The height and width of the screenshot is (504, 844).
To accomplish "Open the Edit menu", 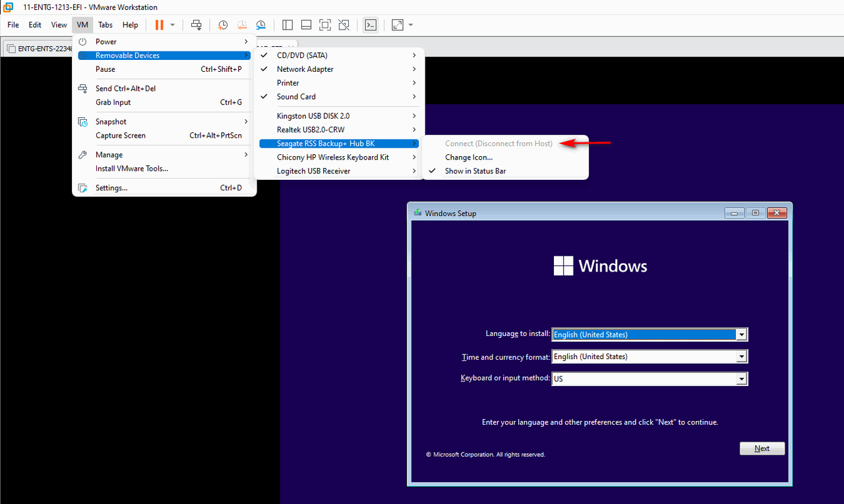I will [x=35, y=25].
